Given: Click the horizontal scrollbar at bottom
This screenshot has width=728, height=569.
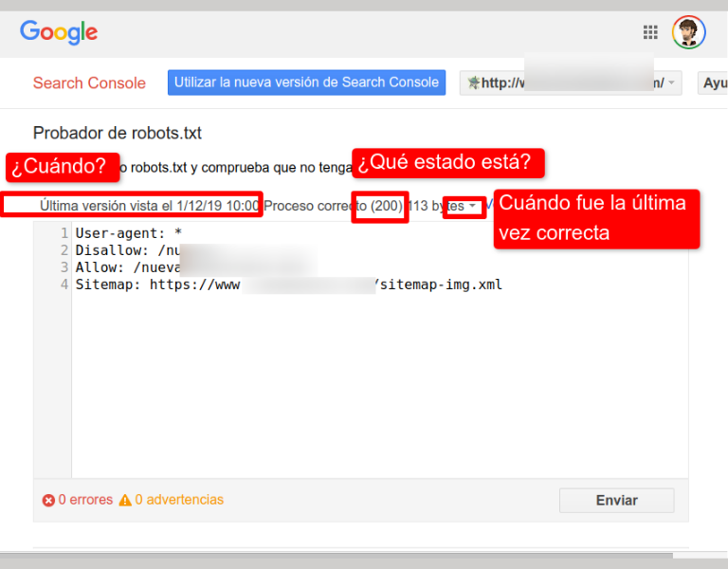Looking at the screenshot, I should 337,556.
